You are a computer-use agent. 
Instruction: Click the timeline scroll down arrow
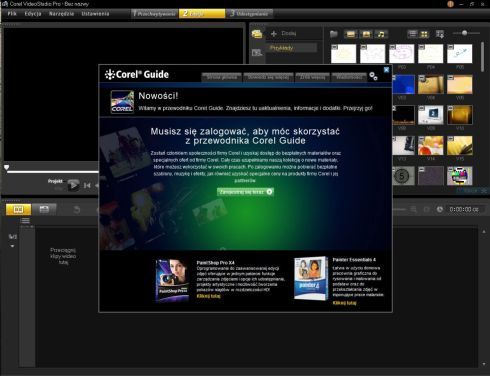pyautogui.click(x=484, y=364)
